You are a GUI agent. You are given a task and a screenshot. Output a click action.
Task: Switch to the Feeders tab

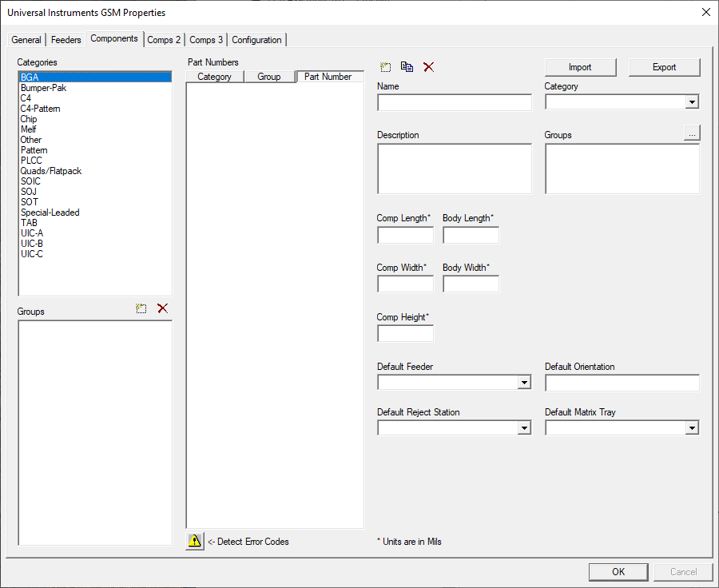pyautogui.click(x=66, y=39)
